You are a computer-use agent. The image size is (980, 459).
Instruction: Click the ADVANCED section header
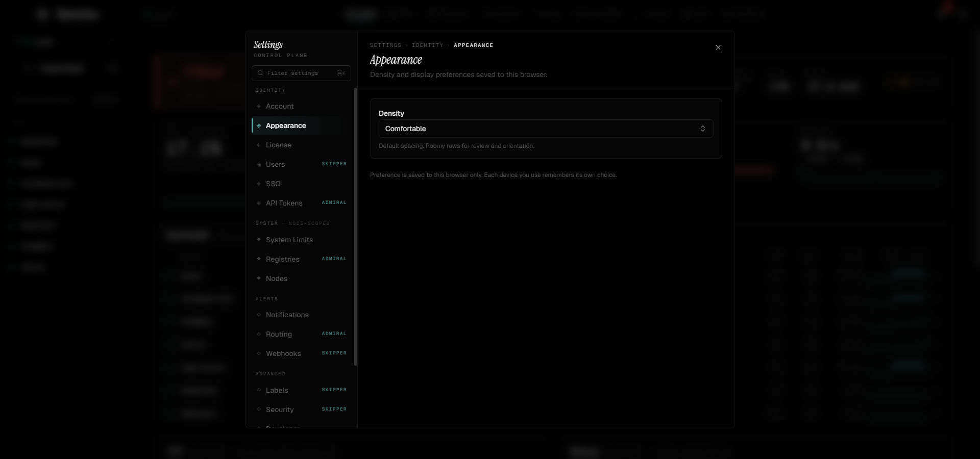coord(271,374)
